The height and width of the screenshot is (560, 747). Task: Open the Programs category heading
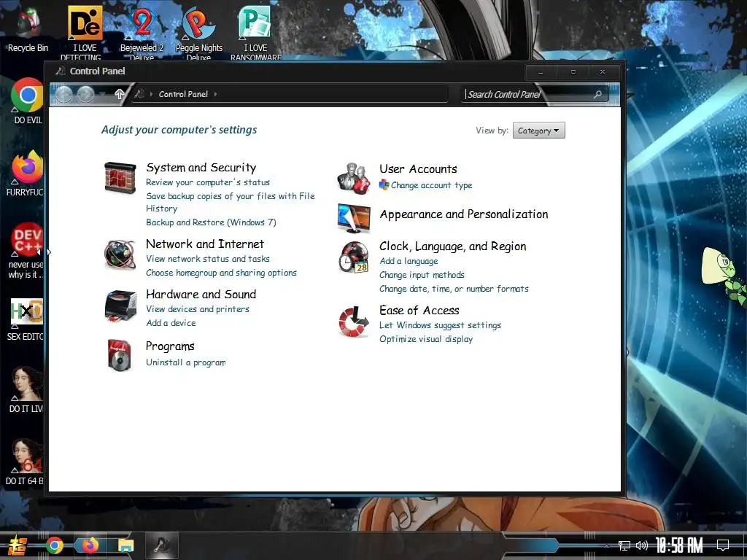[170, 346]
